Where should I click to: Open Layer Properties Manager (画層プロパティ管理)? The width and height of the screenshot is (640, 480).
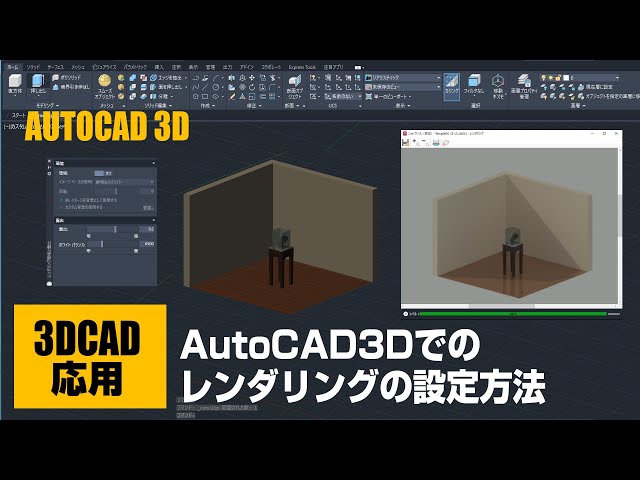pos(524,86)
